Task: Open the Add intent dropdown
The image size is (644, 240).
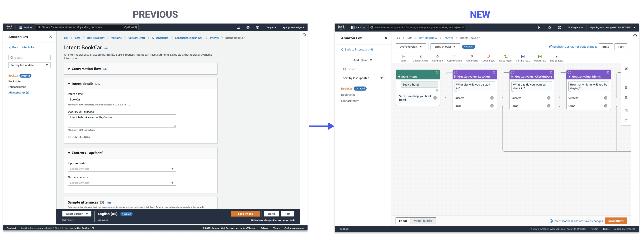Action: (363, 60)
